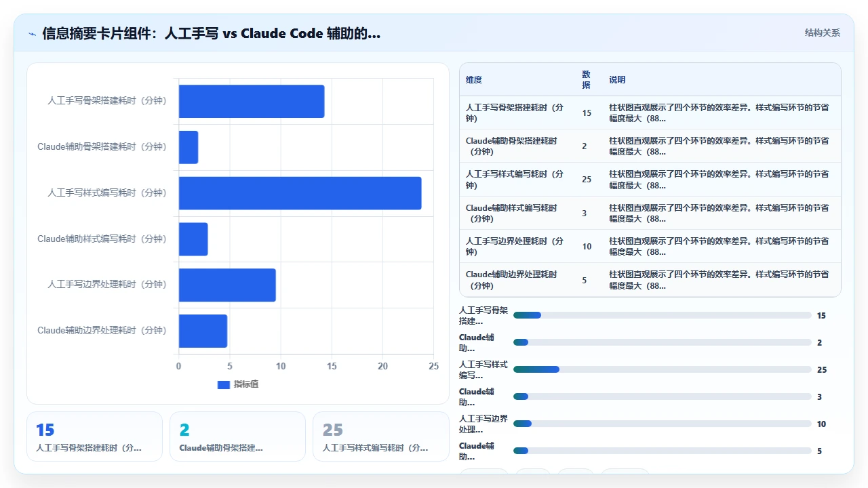Click progress bar for 人工手写样式编写 valued 25
Image resolution: width=868 pixels, height=488 pixels.
pyautogui.click(x=663, y=369)
